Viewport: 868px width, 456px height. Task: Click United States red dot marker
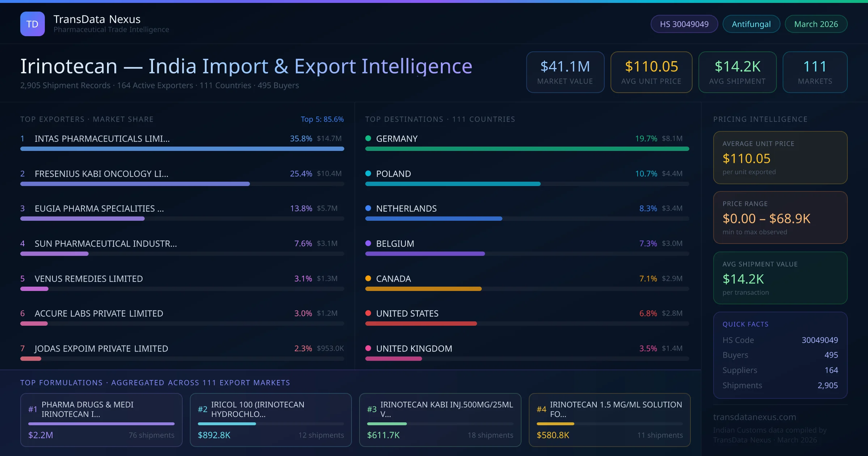click(x=368, y=313)
